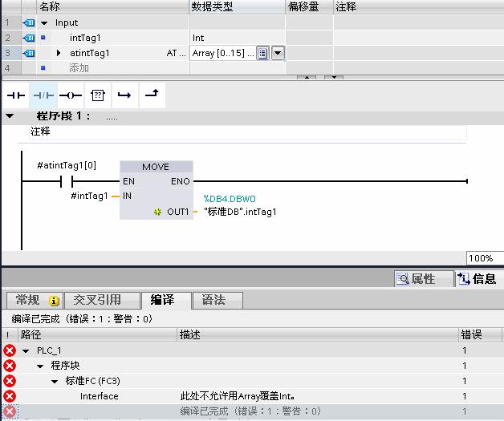504x421 pixels.
Task: Collapse the Input section
Action: (x=44, y=22)
